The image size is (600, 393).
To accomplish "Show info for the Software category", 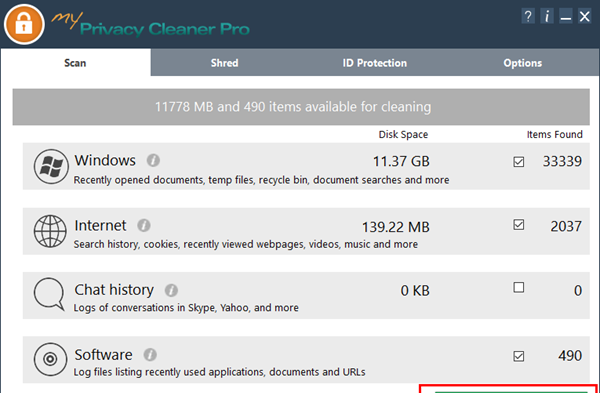I will [x=150, y=355].
